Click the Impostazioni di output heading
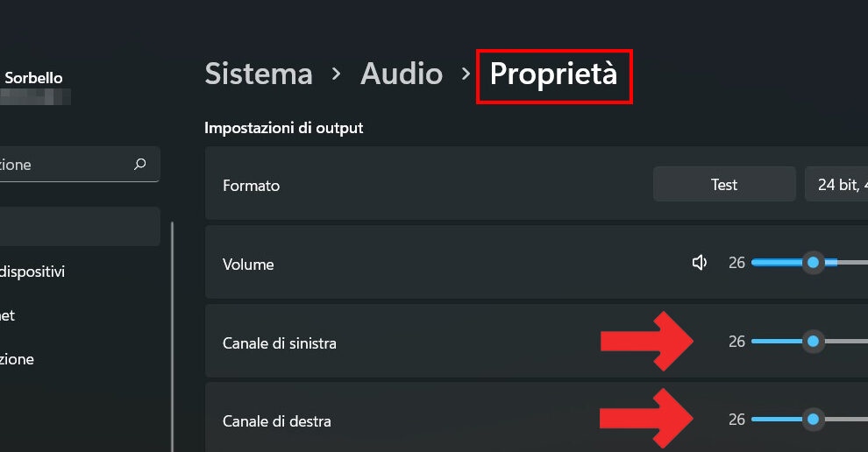This screenshot has height=452, width=868. tap(284, 128)
